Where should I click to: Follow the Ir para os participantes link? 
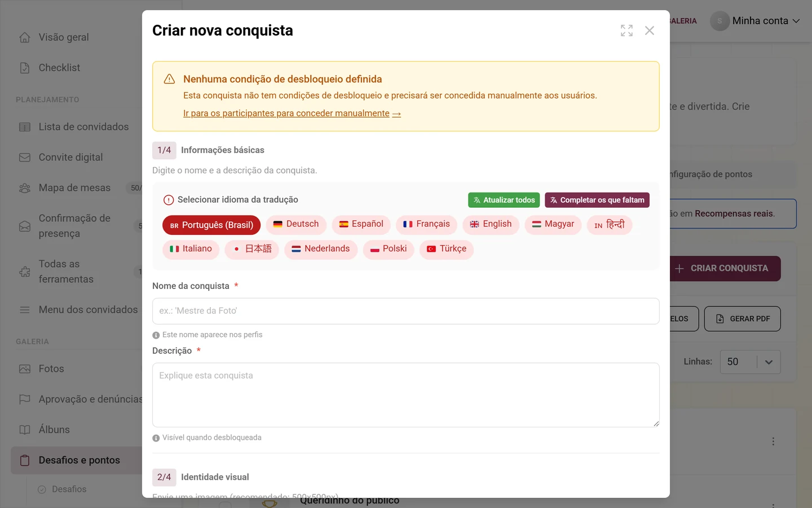(292, 113)
